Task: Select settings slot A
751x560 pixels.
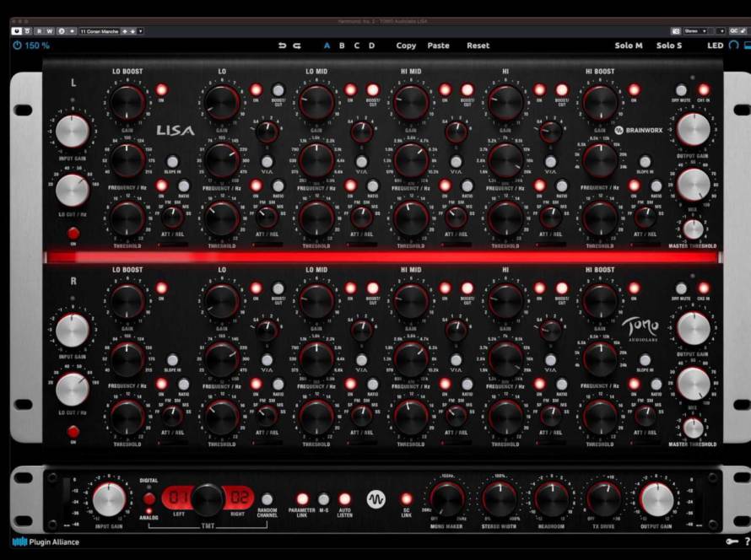Action: (327, 46)
